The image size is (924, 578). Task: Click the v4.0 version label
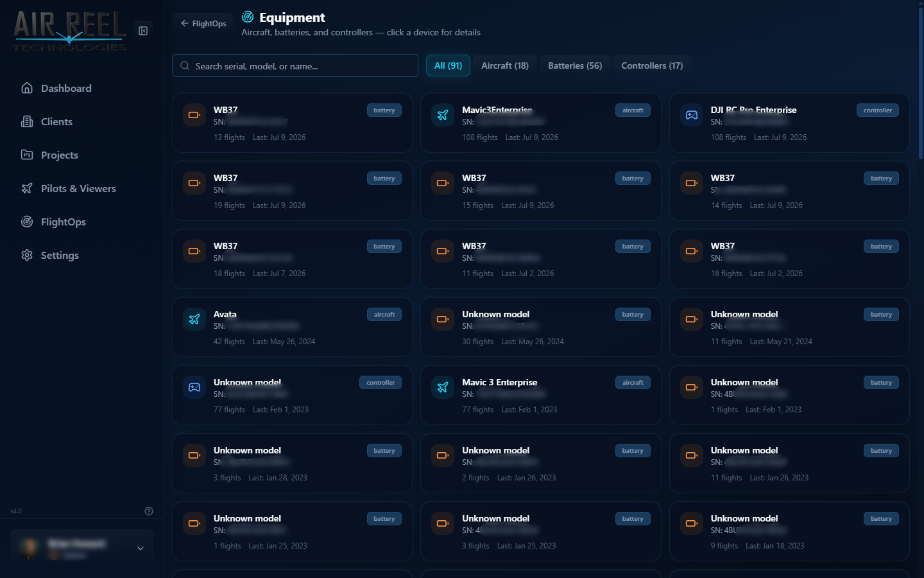tap(16, 511)
